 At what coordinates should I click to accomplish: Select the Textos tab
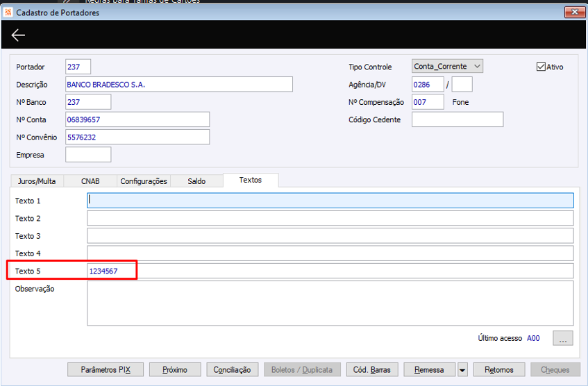(x=251, y=180)
